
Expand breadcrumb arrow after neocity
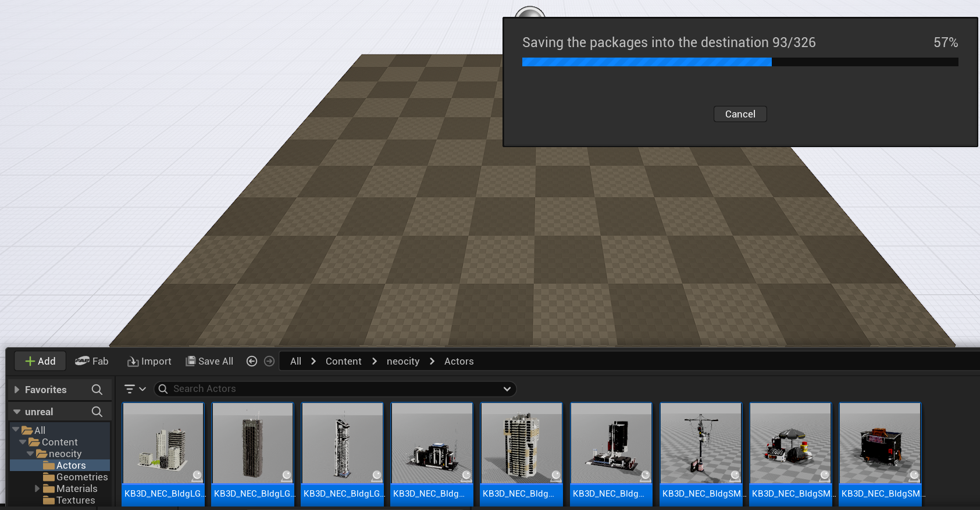(432, 361)
